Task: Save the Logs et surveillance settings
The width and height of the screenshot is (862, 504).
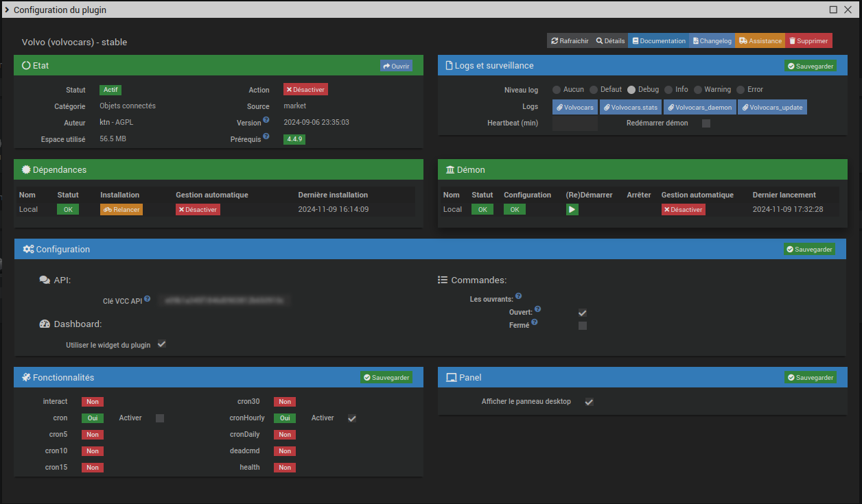Action: (x=811, y=66)
